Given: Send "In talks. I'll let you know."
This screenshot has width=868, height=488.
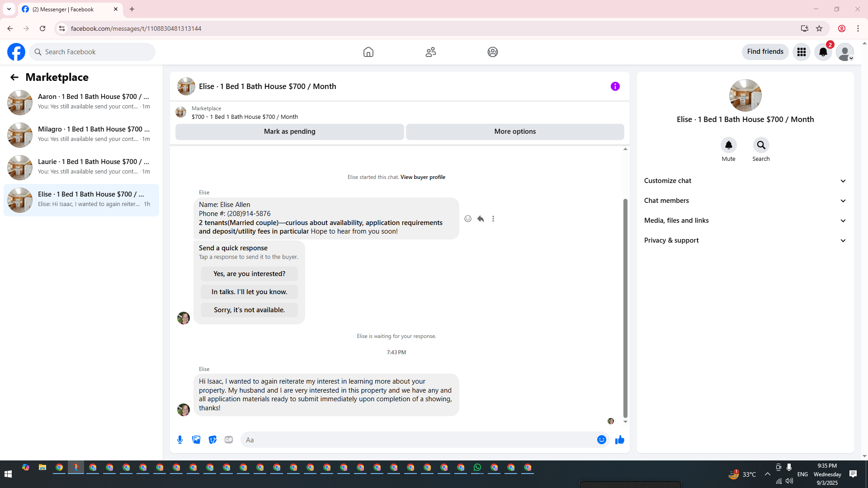Looking at the screenshot, I should [249, 292].
